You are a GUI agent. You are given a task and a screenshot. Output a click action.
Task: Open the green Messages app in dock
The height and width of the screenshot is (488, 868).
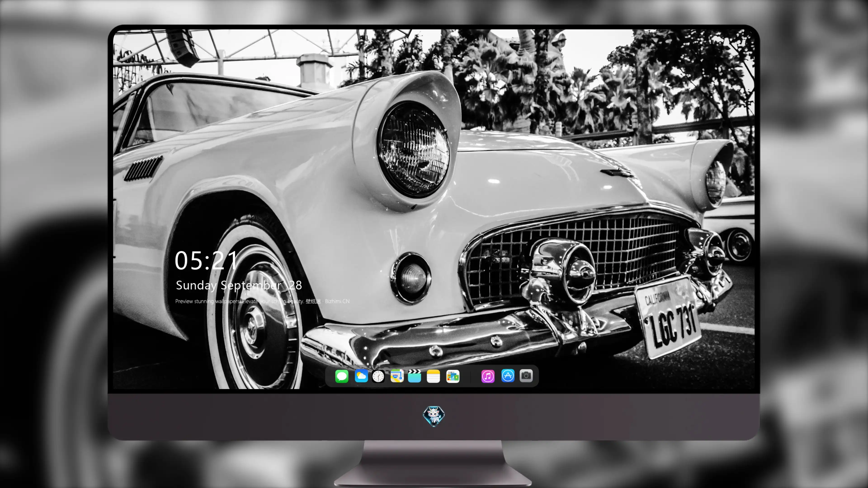click(x=342, y=376)
